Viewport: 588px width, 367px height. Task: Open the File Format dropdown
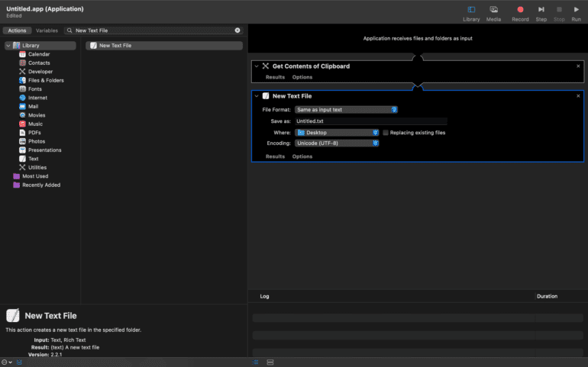[x=346, y=110]
